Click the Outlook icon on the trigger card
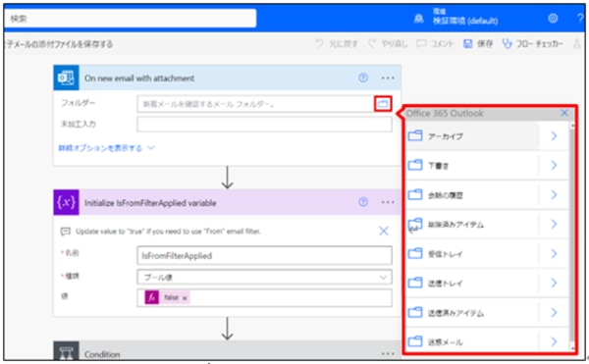 pyautogui.click(x=66, y=78)
